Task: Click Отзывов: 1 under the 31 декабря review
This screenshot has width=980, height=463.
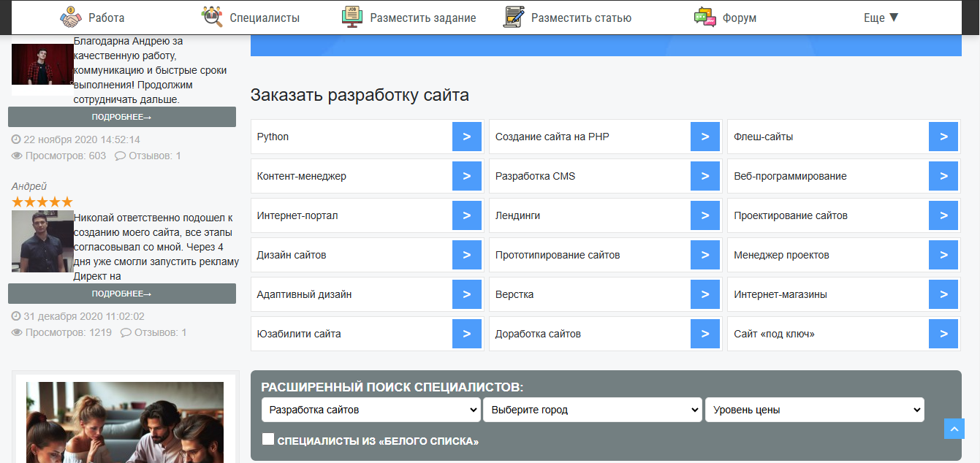Action: (x=160, y=332)
